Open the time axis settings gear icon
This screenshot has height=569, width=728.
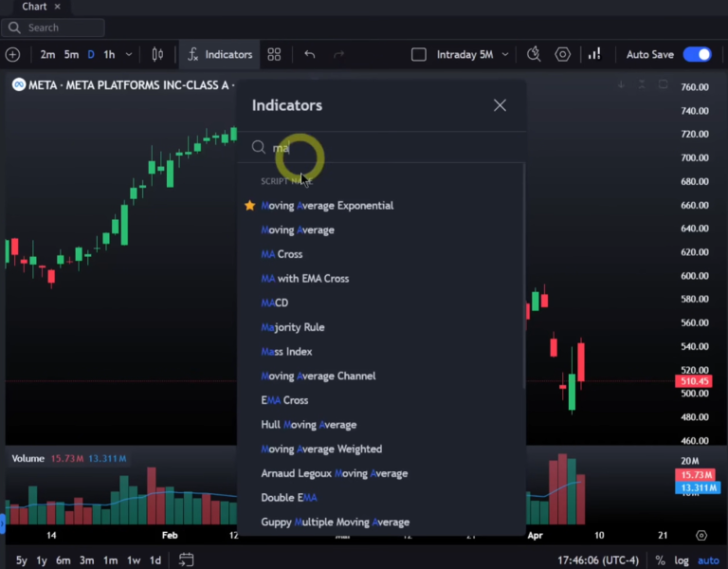coord(701,536)
